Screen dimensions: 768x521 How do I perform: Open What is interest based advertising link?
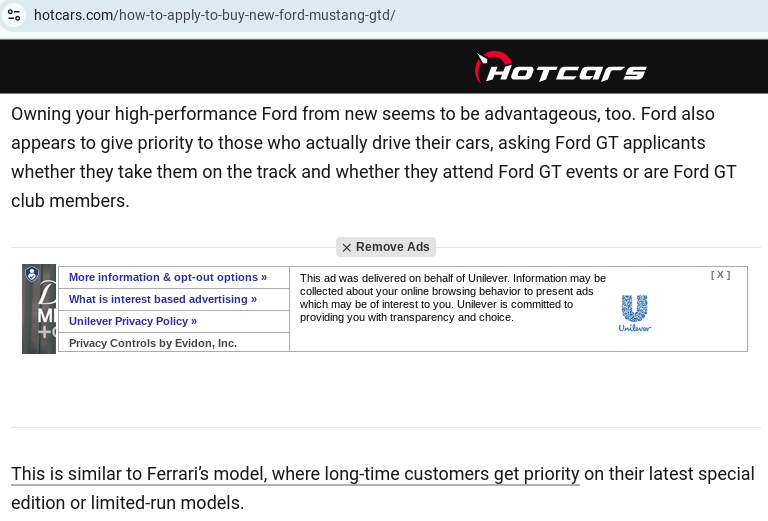(163, 299)
